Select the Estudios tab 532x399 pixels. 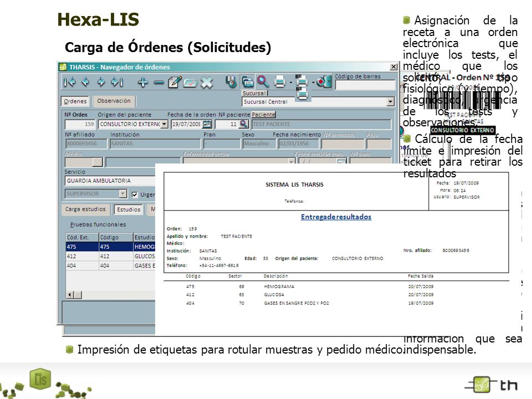click(129, 209)
